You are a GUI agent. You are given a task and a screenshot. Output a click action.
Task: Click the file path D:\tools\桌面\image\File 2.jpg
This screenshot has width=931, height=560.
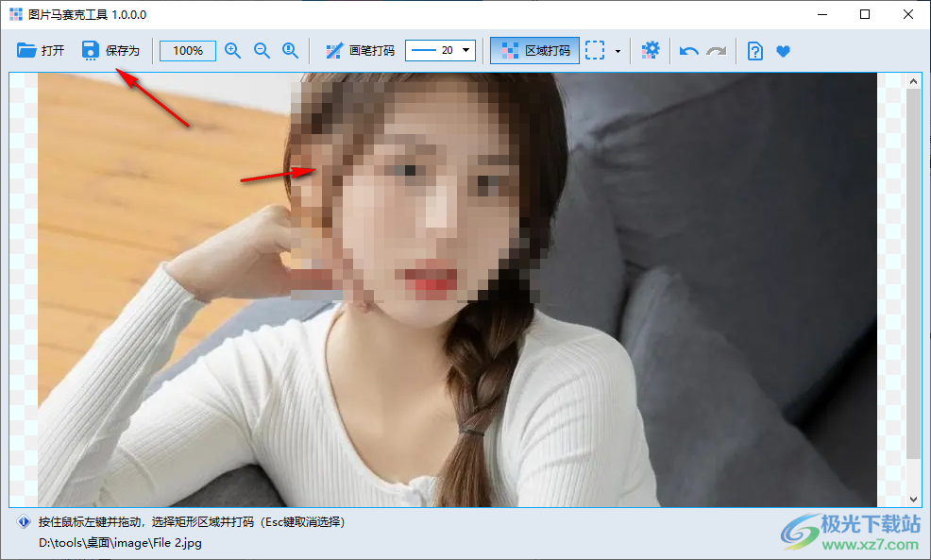pyautogui.click(x=120, y=543)
